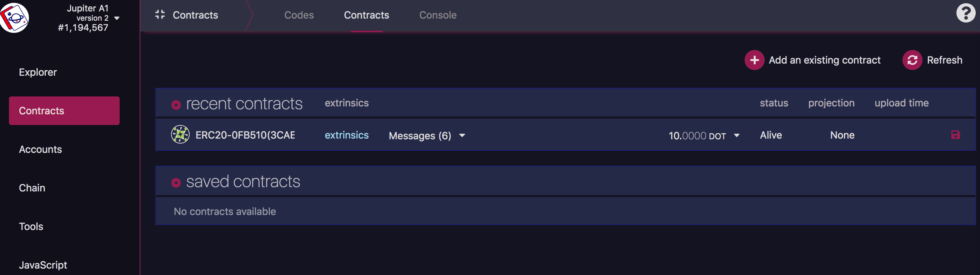
Task: Open the network version selector arrow
Action: coord(117,18)
